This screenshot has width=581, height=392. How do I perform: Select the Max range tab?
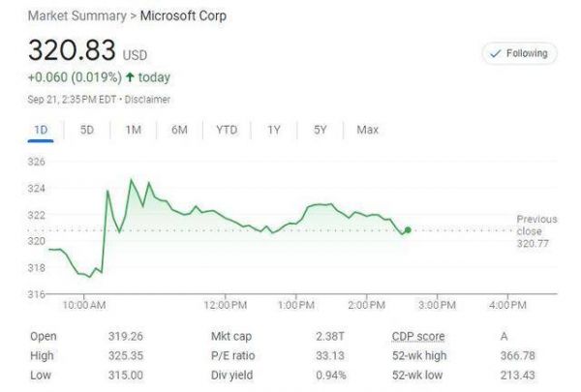tap(367, 130)
